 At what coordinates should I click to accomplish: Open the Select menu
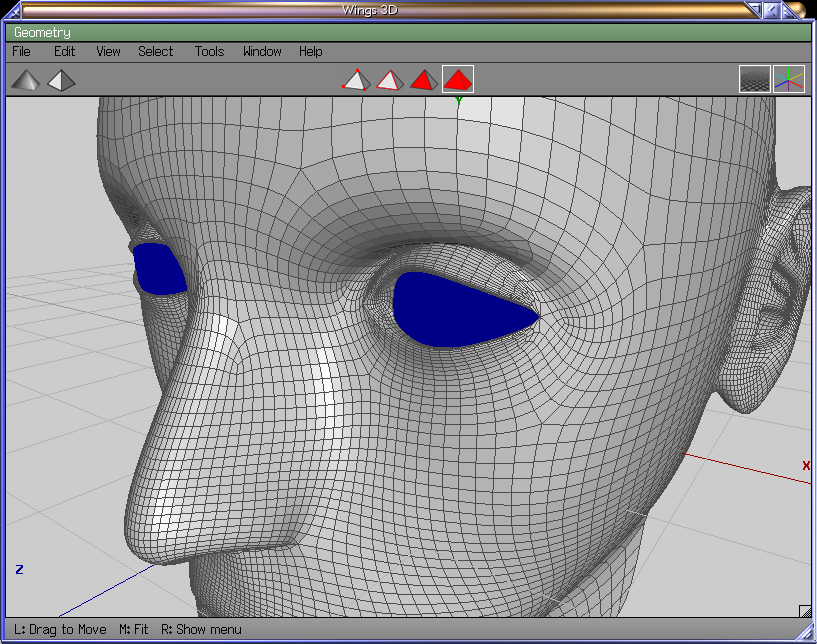[x=155, y=51]
